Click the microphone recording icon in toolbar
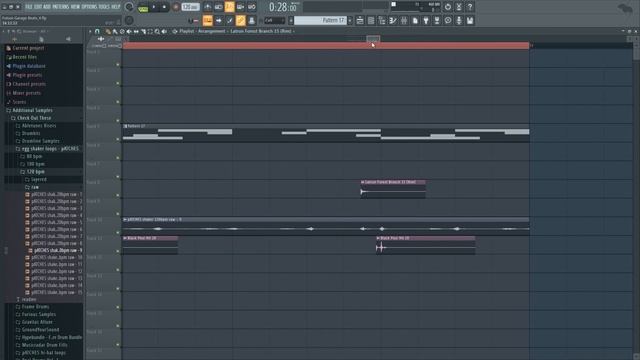The image size is (640, 360). point(459,20)
